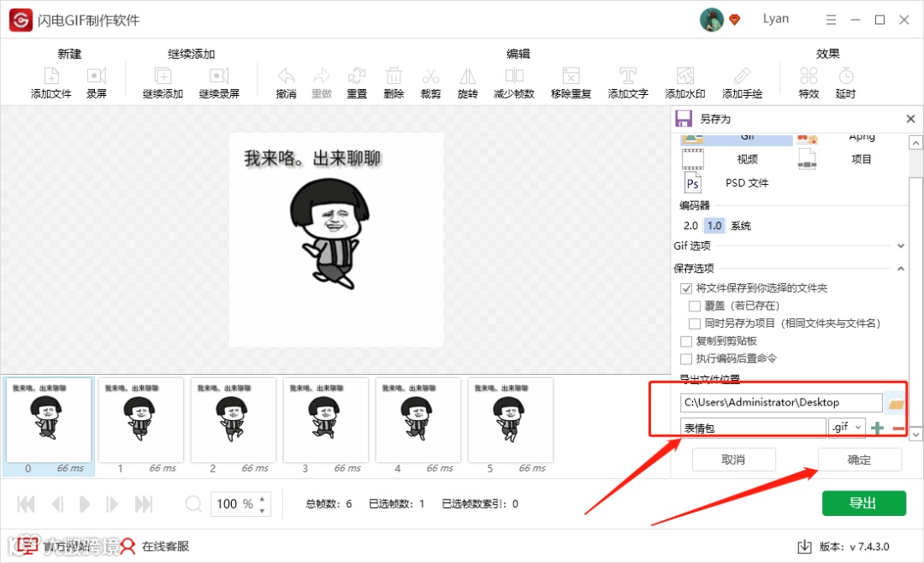Enable 执行编码后置命令 checkbox
Image resolution: width=924 pixels, height=563 pixels.
pos(686,359)
